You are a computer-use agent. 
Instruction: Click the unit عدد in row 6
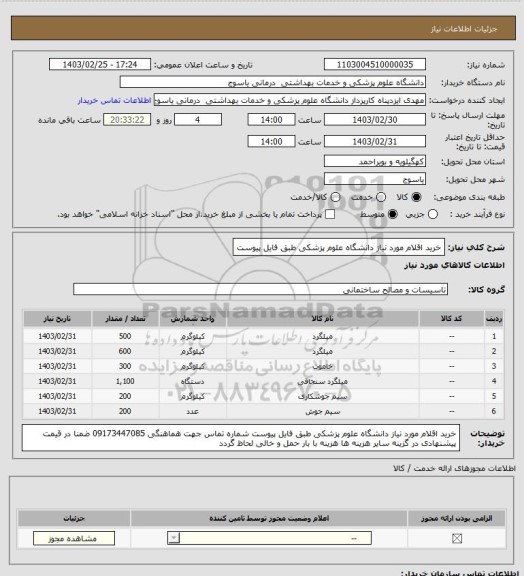[x=193, y=411]
